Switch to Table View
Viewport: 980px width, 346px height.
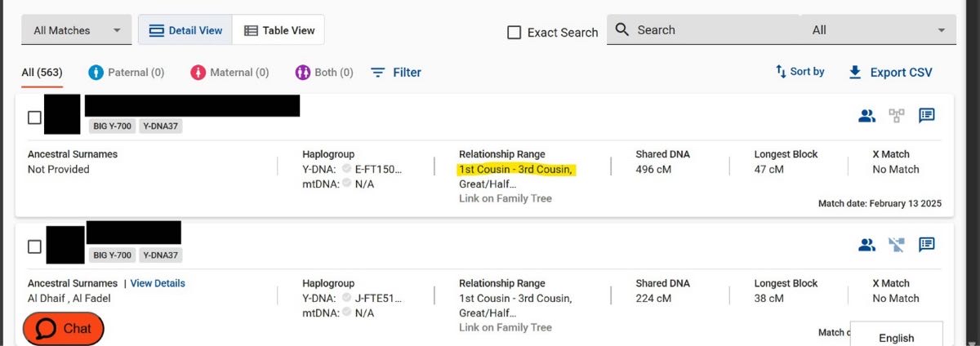(279, 30)
